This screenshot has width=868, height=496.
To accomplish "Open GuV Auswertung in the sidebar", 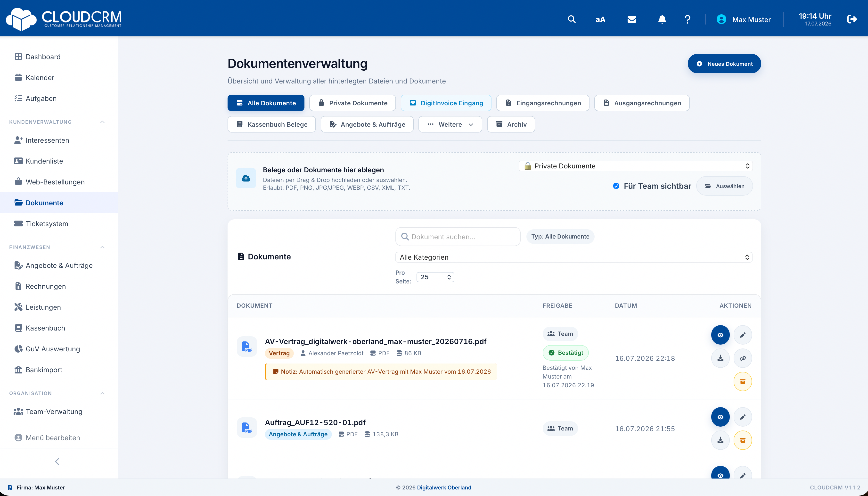I will click(59, 349).
